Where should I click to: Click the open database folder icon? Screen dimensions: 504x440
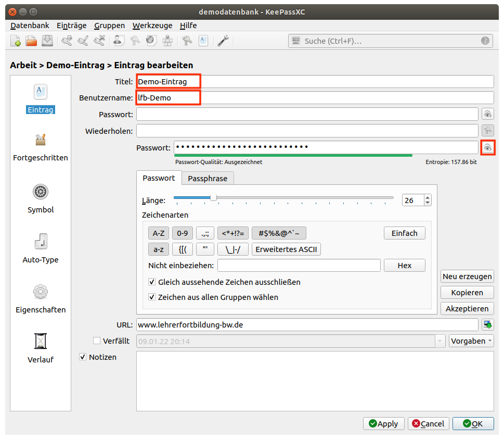(31, 41)
